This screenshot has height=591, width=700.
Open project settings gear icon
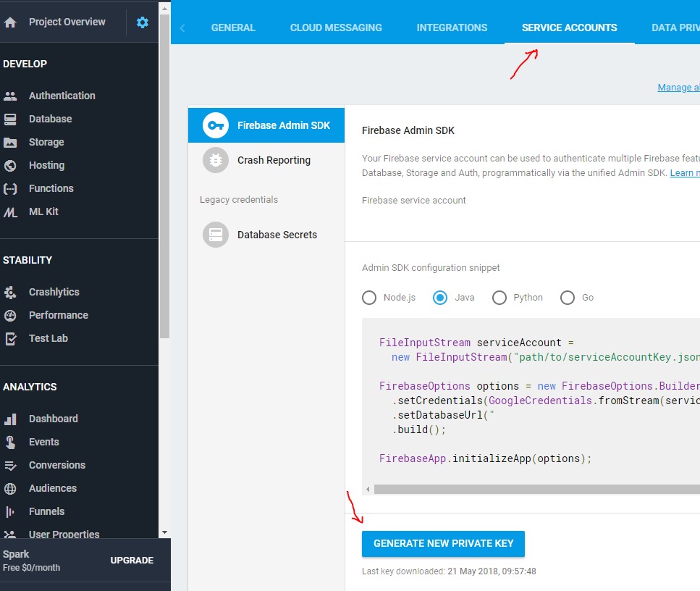click(143, 22)
